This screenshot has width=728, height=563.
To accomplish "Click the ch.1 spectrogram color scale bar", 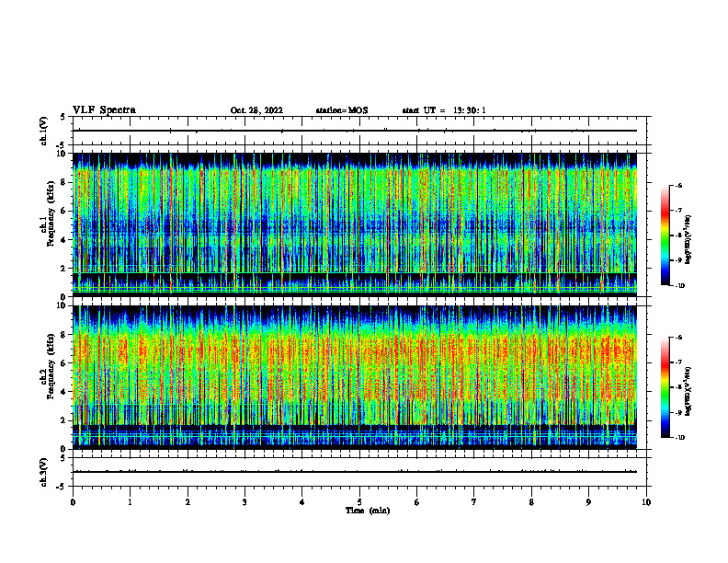I will point(665,236).
